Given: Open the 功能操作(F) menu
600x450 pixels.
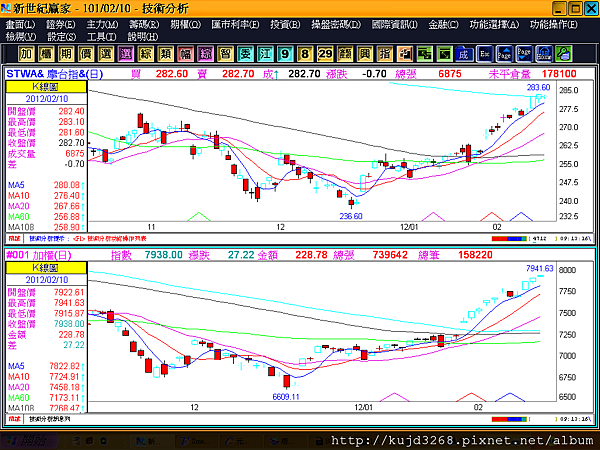Looking at the screenshot, I should click(x=553, y=24).
